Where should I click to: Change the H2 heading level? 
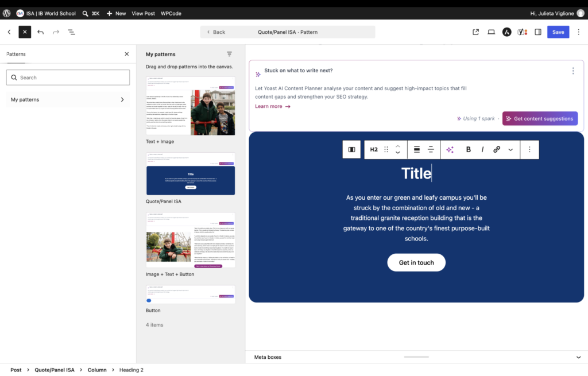point(373,150)
